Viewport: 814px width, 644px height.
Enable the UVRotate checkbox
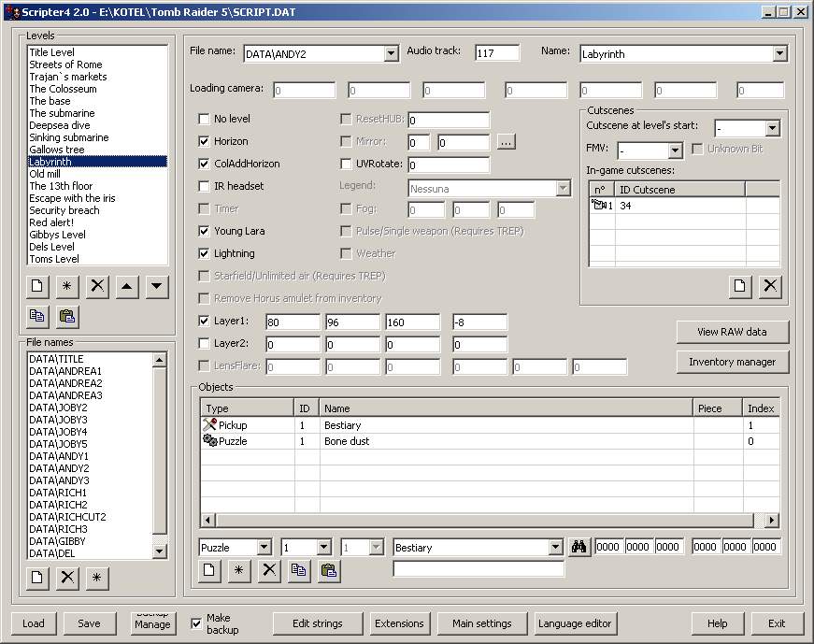coord(346,164)
